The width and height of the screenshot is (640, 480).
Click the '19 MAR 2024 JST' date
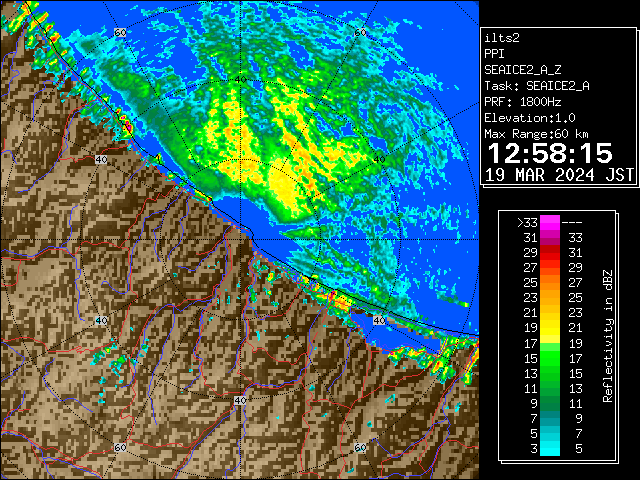click(560, 175)
